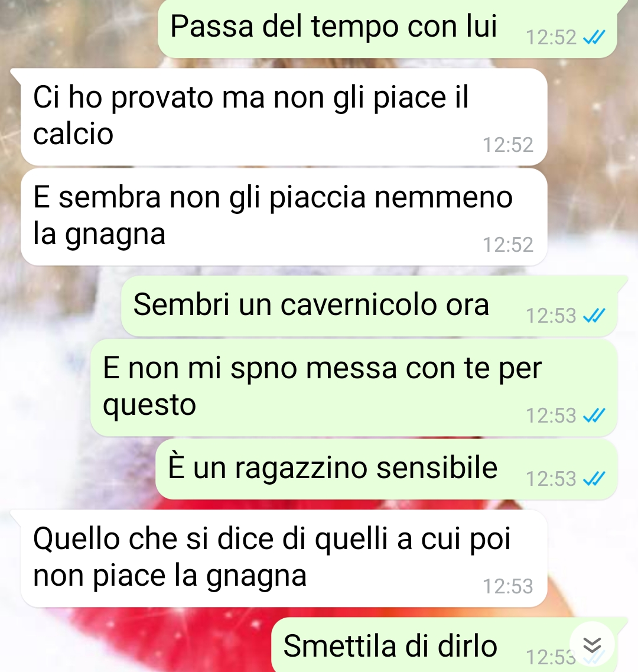The height and width of the screenshot is (672, 638).
Task: Select message 'Smettila di dirlo'
Action: tap(444, 645)
